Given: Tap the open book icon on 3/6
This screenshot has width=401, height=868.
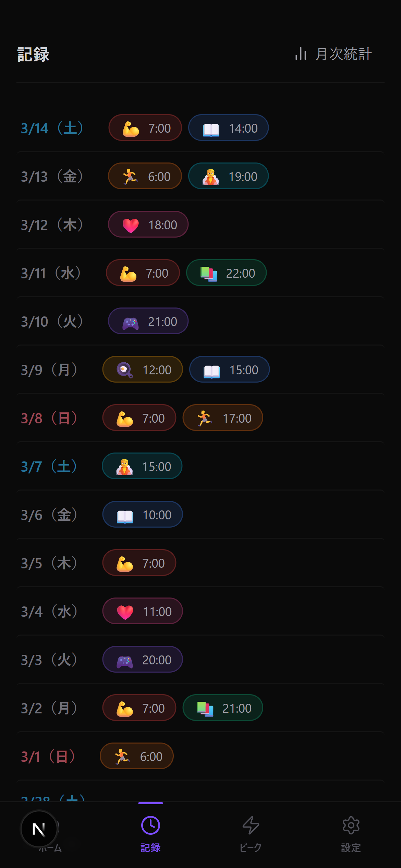Looking at the screenshot, I should pos(125,515).
